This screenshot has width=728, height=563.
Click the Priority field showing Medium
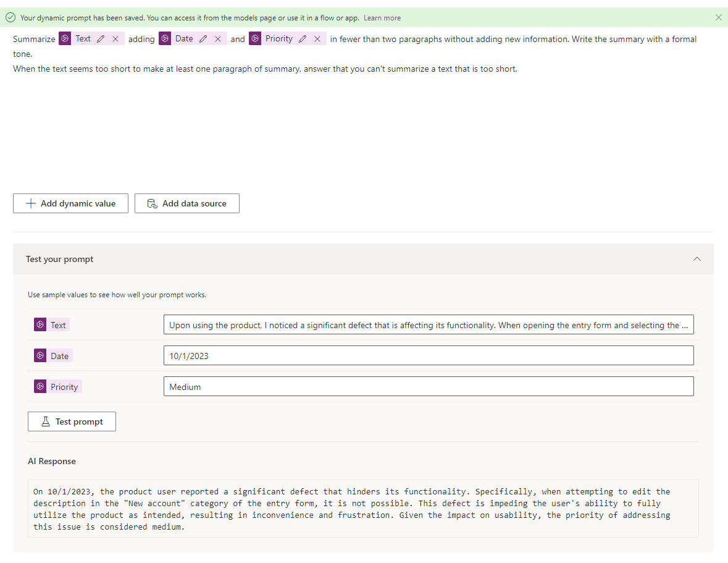[429, 386]
